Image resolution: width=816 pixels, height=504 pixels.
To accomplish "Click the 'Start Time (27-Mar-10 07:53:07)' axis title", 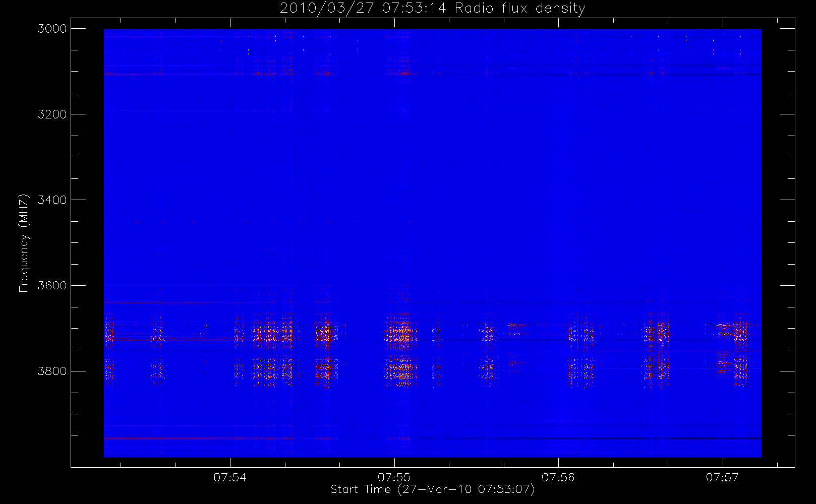I will coord(433,489).
